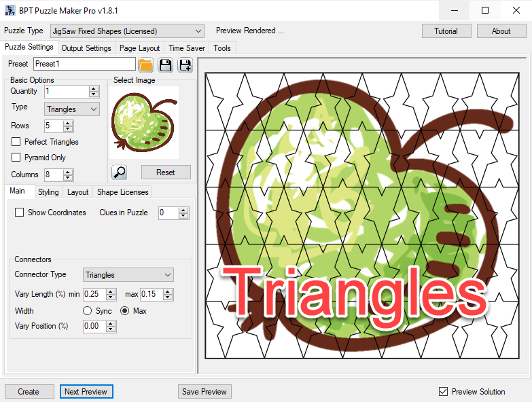Screen dimensions: 532x402
Task: Decrease the Rows value with down arrow
Action: coord(67,129)
